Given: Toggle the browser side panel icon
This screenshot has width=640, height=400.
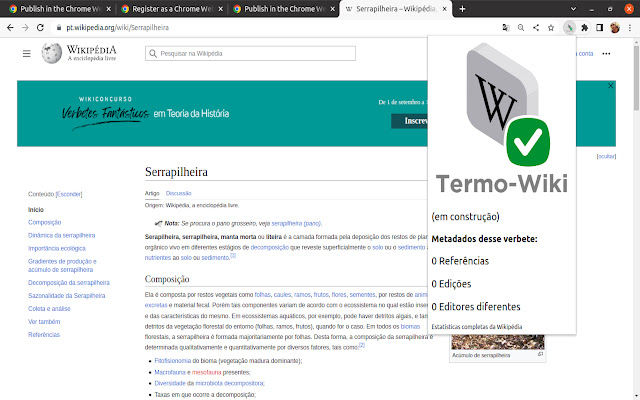Looking at the screenshot, I should click(x=600, y=28).
